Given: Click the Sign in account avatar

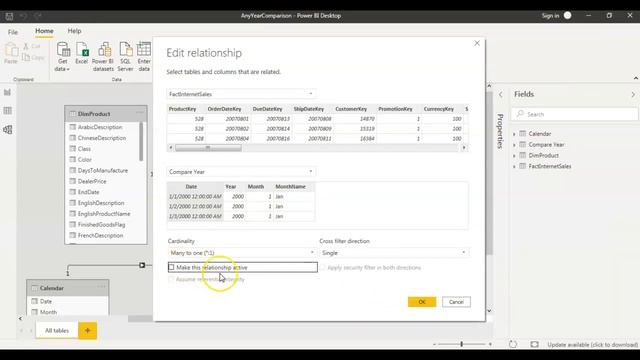Looking at the screenshot, I should (567, 16).
